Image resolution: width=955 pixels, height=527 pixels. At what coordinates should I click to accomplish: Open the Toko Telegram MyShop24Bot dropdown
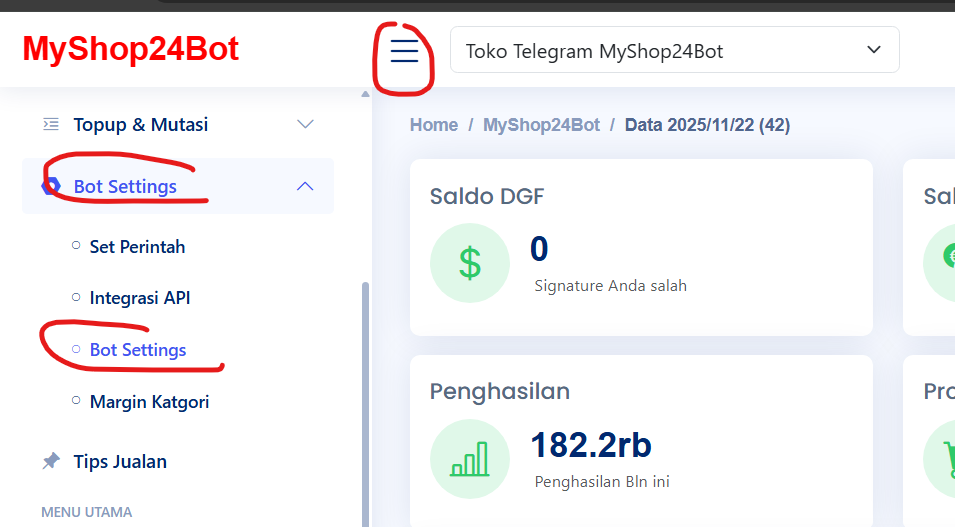click(675, 50)
